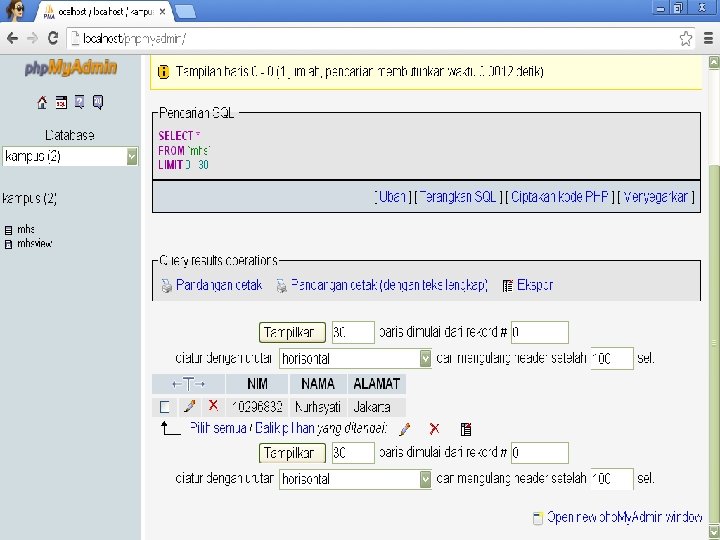The width and height of the screenshot is (720, 540).
Task: Toggle full texts via the ←T→ arrows
Action: pyautogui.click(x=188, y=384)
